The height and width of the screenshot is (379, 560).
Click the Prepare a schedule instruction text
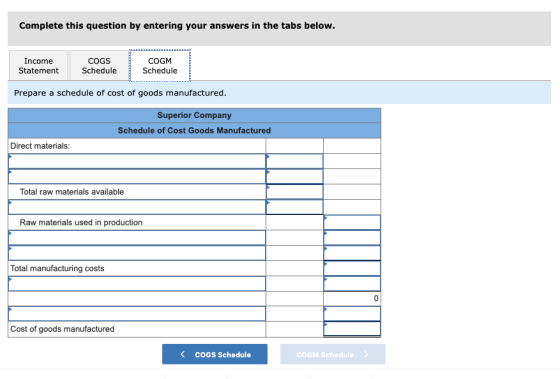(120, 93)
